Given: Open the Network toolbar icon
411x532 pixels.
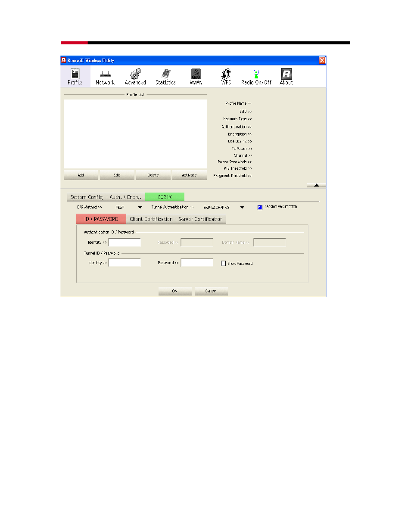Looking at the screenshot, I should (x=105, y=77).
